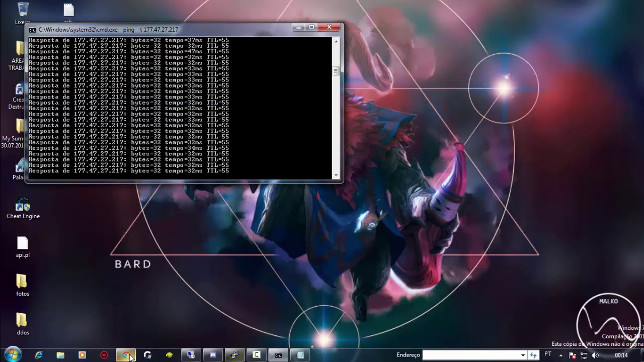This screenshot has height=362, width=644.
Task: Switch to the cmd.exe taskbar button
Action: click(278, 355)
